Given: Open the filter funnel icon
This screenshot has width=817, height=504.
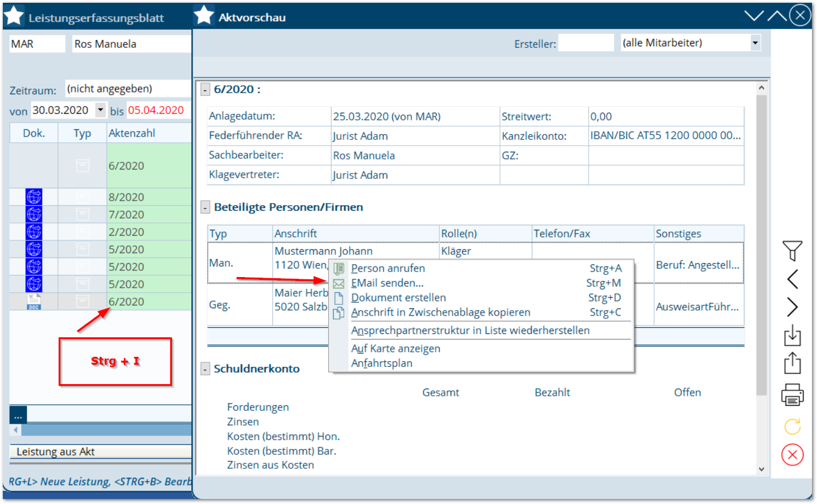Looking at the screenshot, I should (792, 251).
